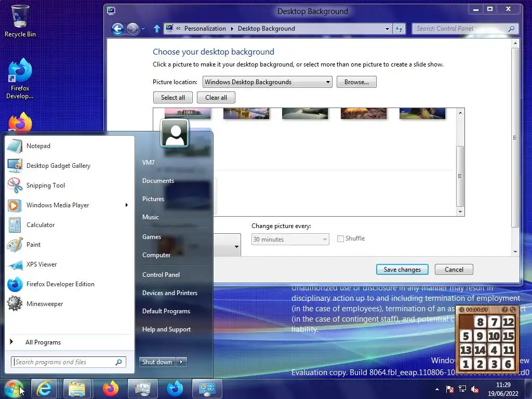Screen dimensions: 532x399
Task: Click the Search programs and files box
Action: tap(69, 362)
